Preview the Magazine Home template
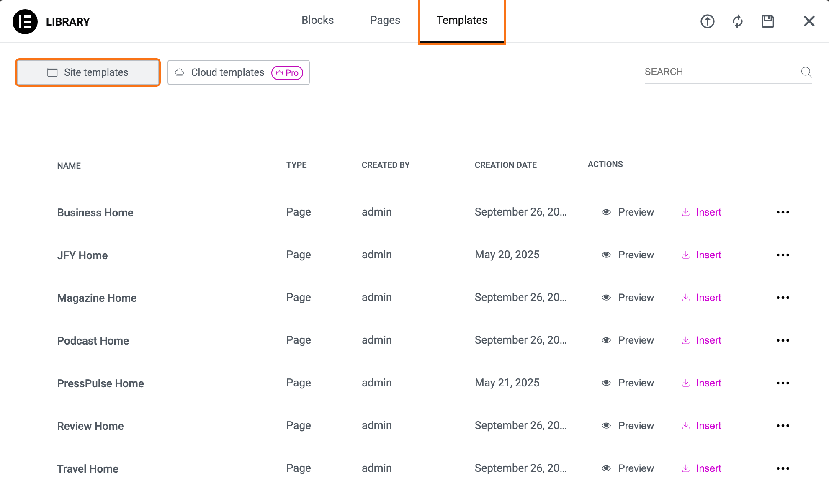Screen dimensions: 829x504 point(628,298)
